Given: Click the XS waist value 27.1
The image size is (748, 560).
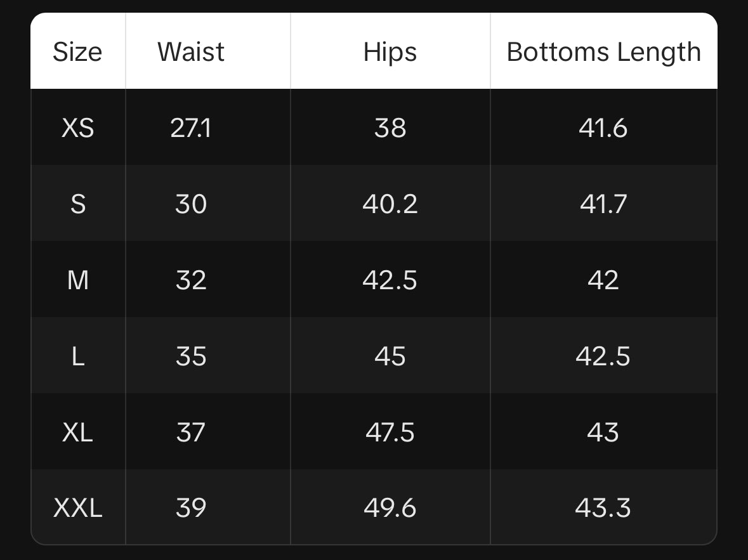Looking at the screenshot, I should point(191,128).
